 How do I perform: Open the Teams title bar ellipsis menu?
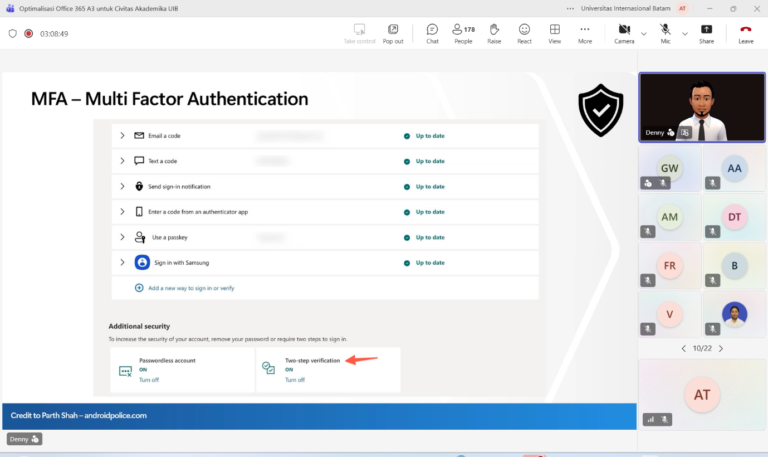570,8
